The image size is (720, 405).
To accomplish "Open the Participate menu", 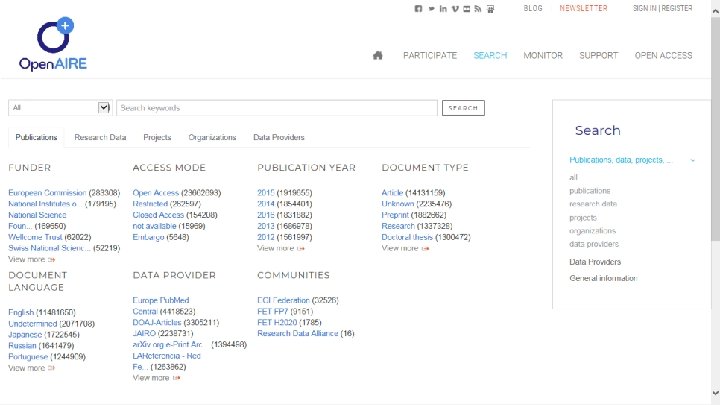I will coord(430,55).
